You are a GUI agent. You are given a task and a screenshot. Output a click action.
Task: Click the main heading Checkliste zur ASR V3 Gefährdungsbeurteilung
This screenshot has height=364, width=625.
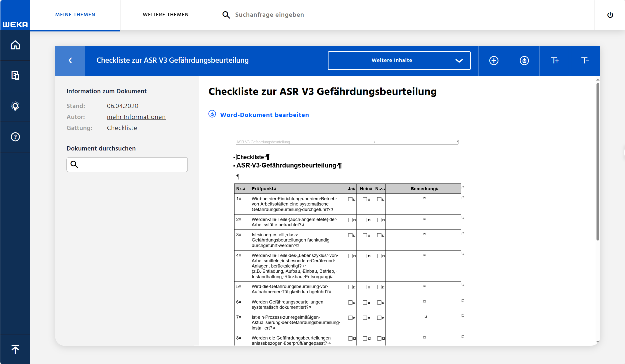click(x=322, y=91)
